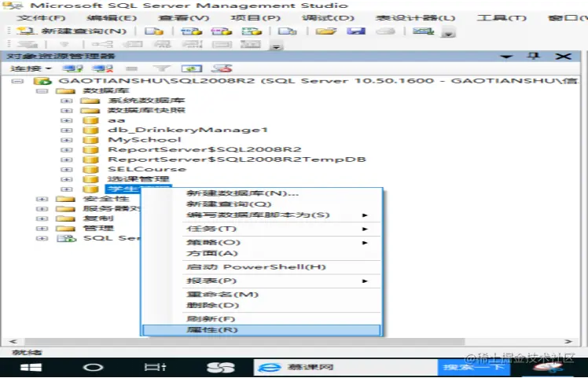
Task: Open the 工具(T) menu
Action: coord(502,18)
